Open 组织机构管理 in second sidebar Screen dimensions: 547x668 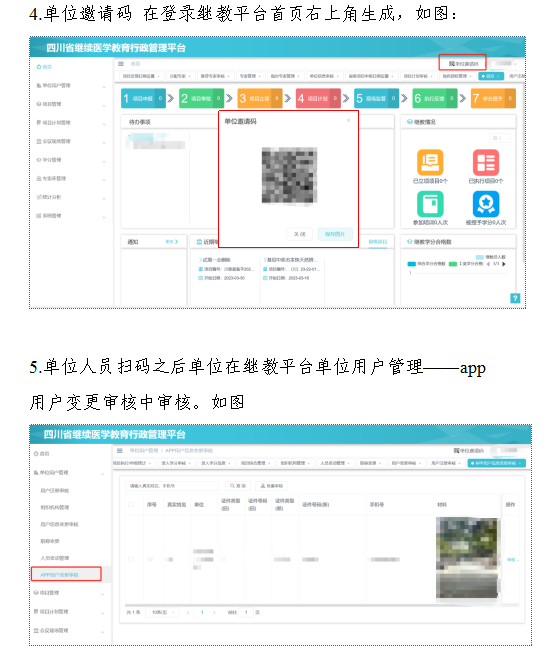pos(55,507)
